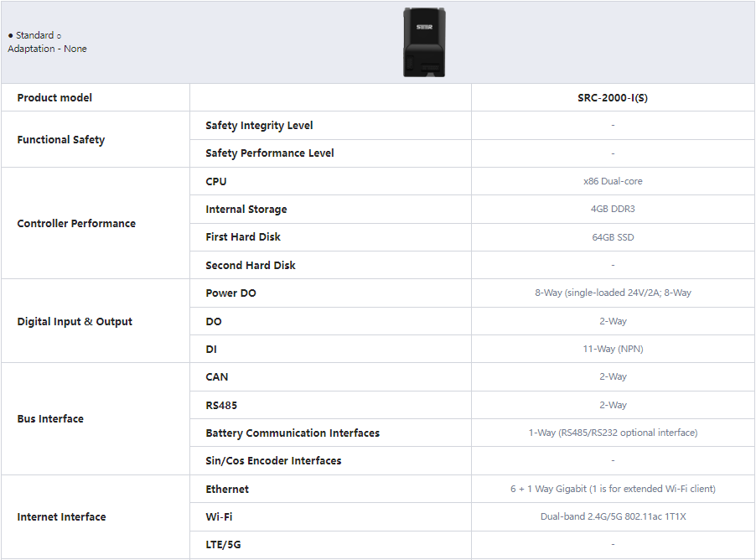Click the 4GB DDR3 storage value
The height and width of the screenshot is (560, 756).
pyautogui.click(x=613, y=210)
